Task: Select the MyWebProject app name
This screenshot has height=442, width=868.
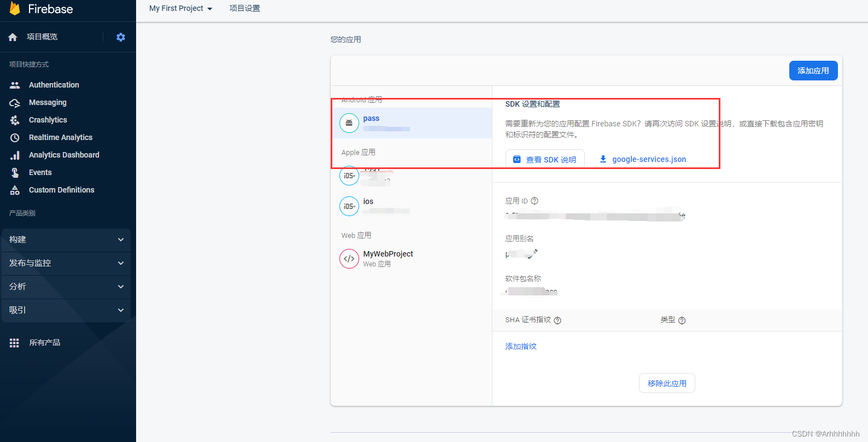Action: click(388, 254)
